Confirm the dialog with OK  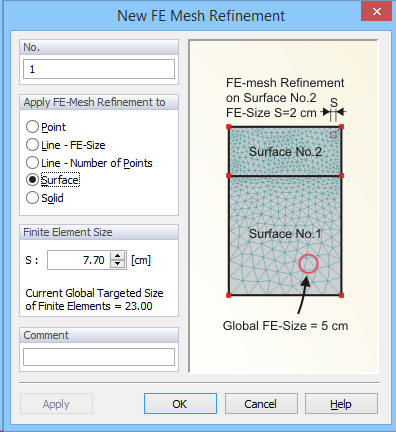coord(180,404)
